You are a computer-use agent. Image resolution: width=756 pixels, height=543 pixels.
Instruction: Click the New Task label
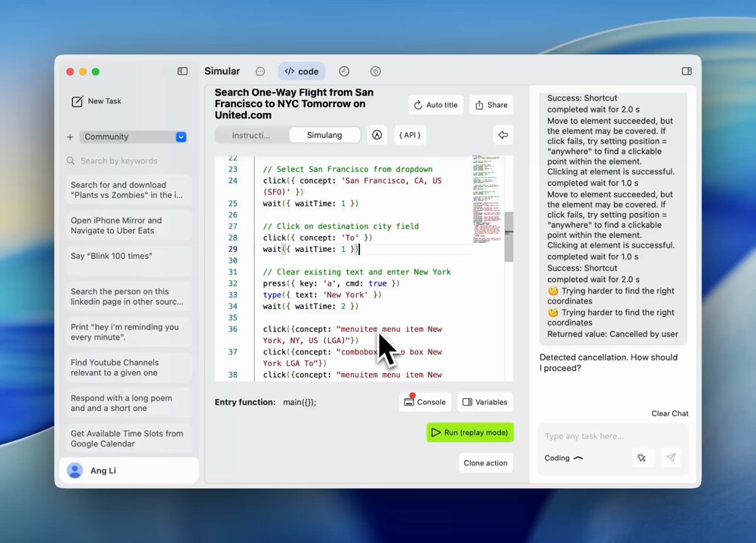[x=104, y=101]
